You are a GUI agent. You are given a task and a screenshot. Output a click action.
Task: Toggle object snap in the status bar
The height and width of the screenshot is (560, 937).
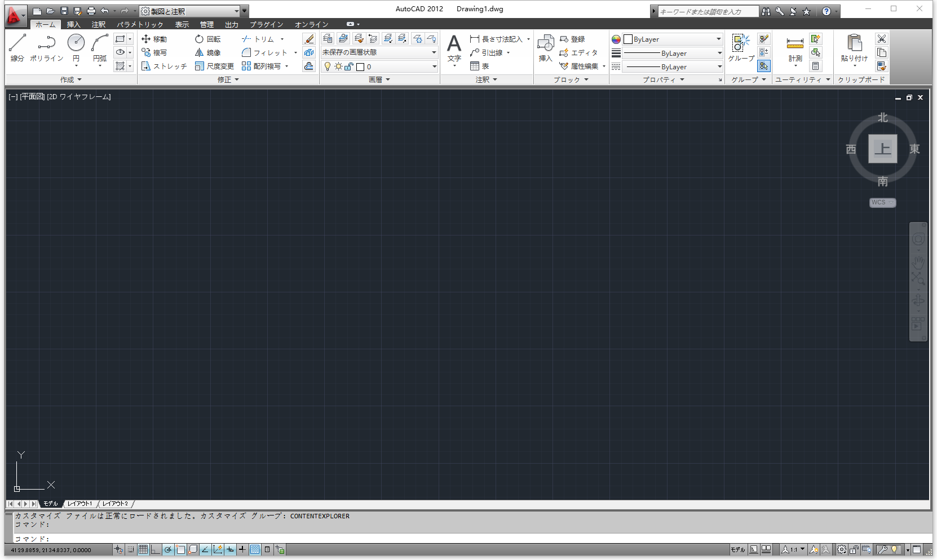[180, 549]
